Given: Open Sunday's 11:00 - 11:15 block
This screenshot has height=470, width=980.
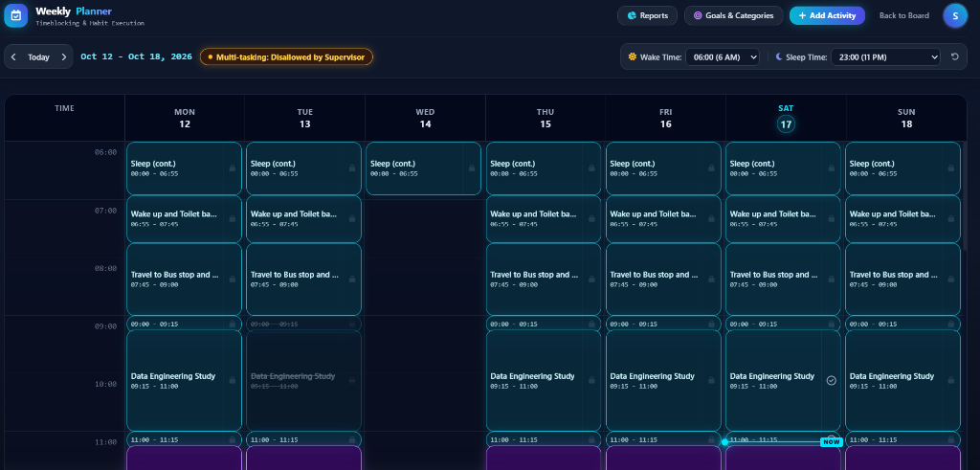Looking at the screenshot, I should pyautogui.click(x=902, y=439).
